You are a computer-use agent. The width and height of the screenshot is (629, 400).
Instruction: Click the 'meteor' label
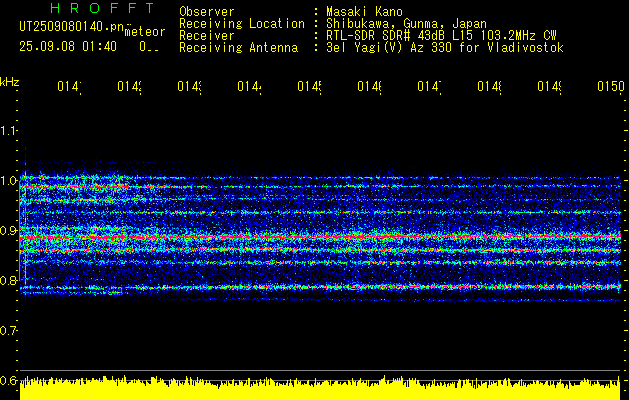coord(145,32)
